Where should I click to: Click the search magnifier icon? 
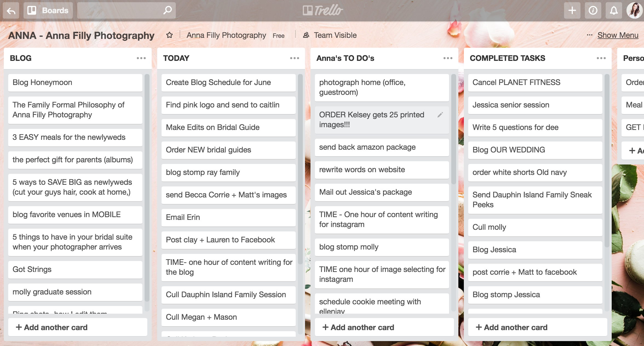pos(167,10)
